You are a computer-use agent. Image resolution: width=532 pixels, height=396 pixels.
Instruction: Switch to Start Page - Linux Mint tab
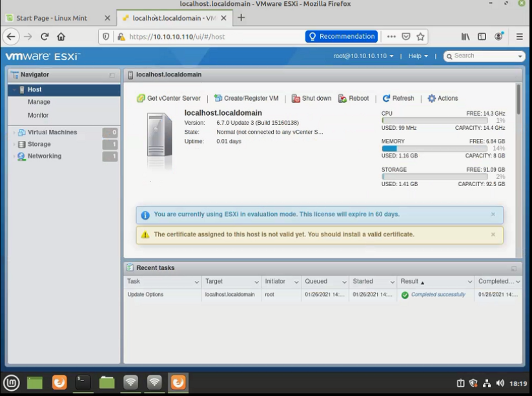[52, 18]
